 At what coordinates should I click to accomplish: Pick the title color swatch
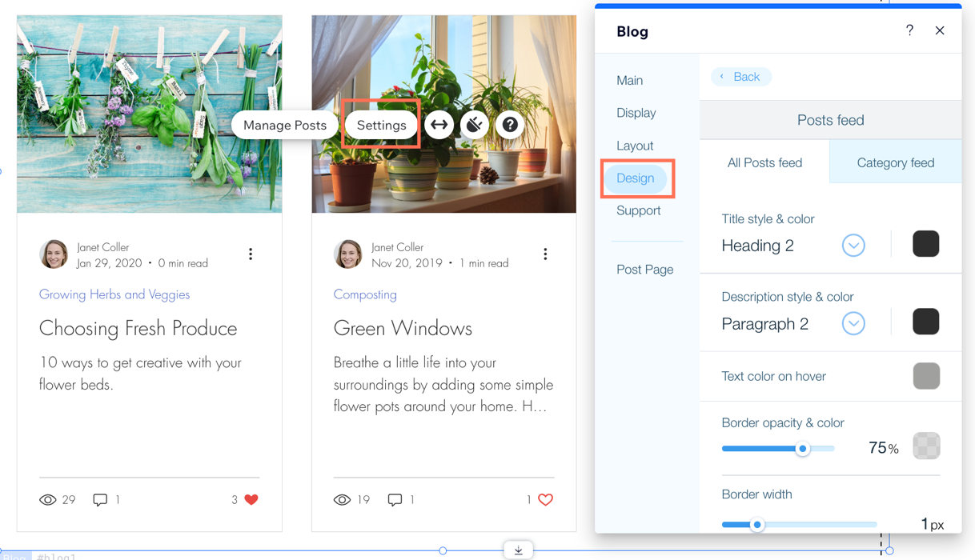pyautogui.click(x=926, y=244)
